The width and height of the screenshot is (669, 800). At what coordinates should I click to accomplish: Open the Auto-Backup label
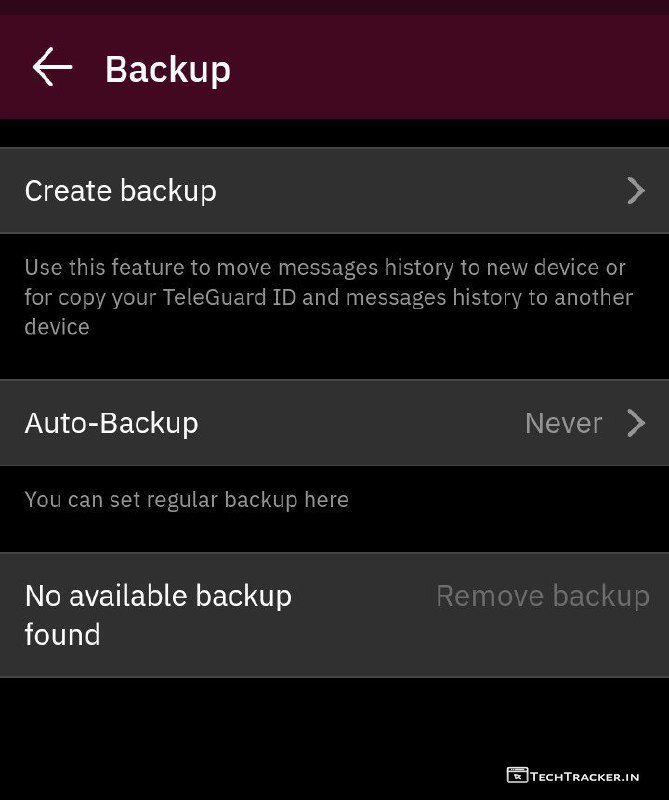[111, 423]
